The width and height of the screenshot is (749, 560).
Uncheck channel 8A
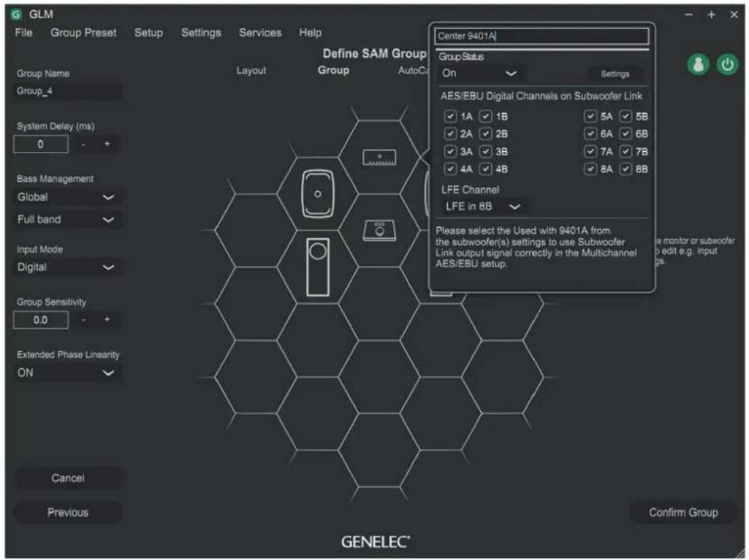pyautogui.click(x=590, y=169)
